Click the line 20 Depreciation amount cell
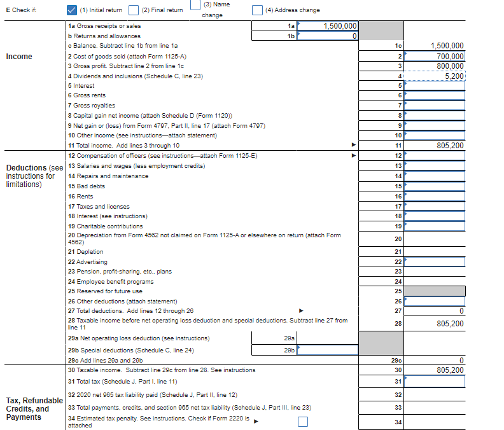 434,239
